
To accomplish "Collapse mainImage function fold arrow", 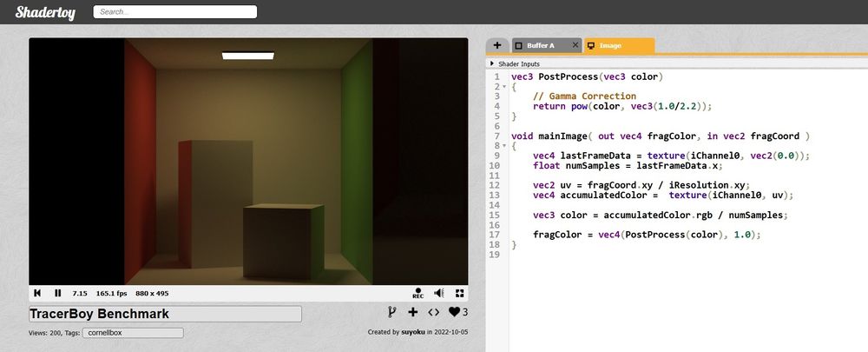I will tap(504, 146).
